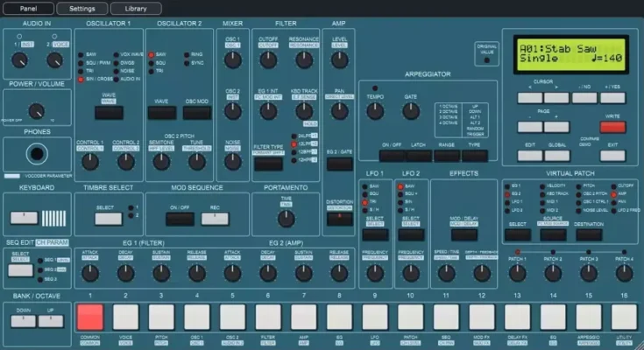Click the - / NO button
Viewport: 644px width, 350px height.
click(x=584, y=98)
